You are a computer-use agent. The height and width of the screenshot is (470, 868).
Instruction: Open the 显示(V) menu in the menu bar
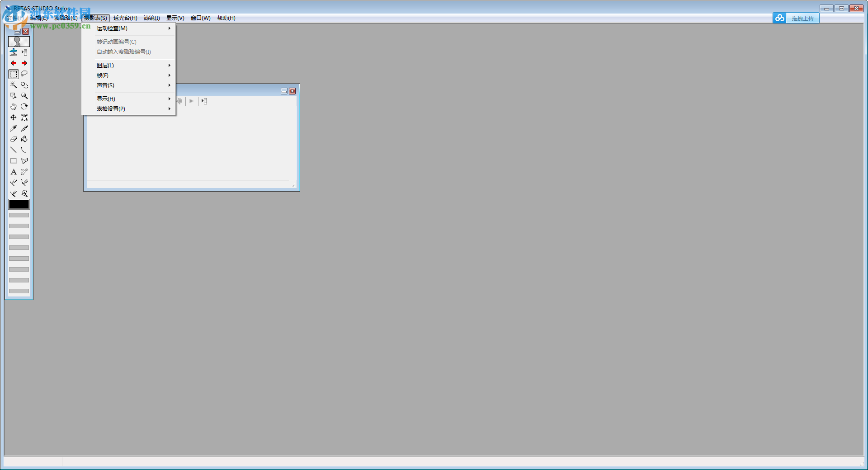[x=175, y=18]
